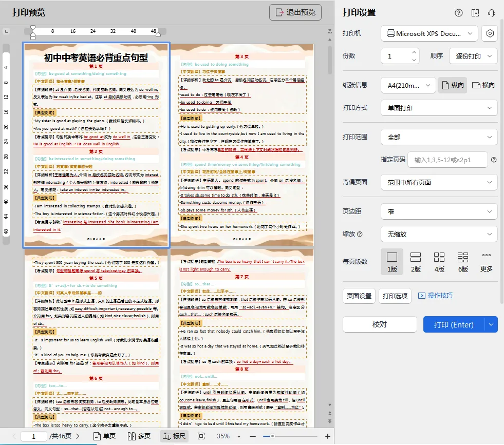504x445 pixels.
Task: Decrease the copies count stepper
Action: click(x=414, y=60)
